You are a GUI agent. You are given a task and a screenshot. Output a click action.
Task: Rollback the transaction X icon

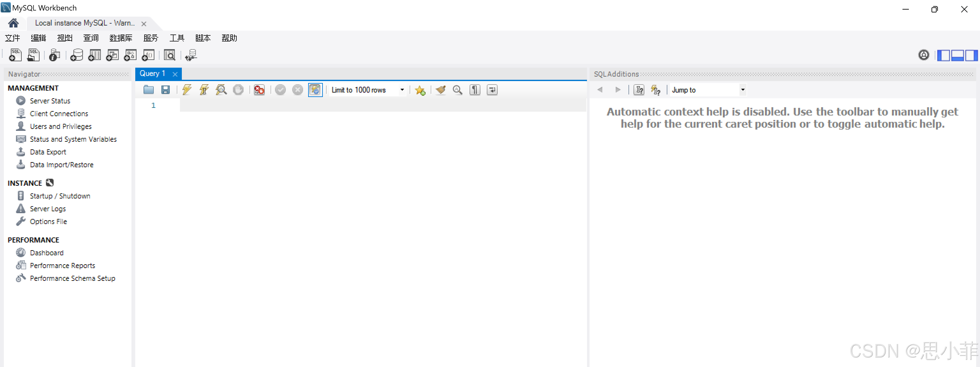[298, 90]
